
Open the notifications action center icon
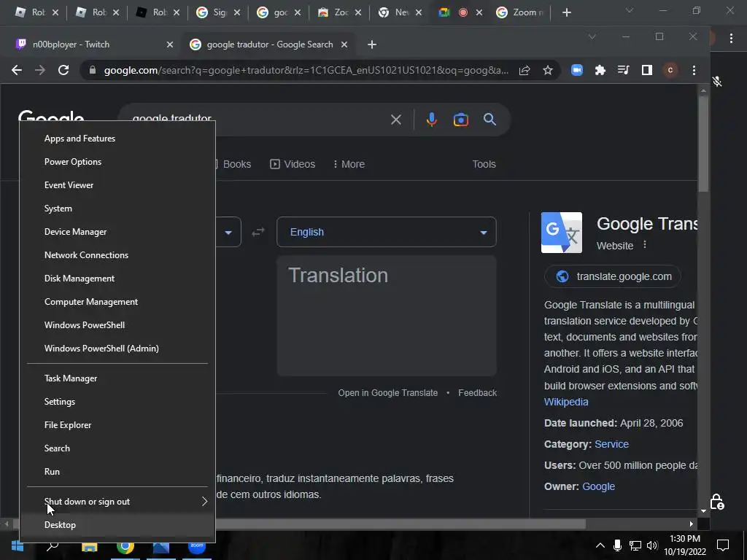coord(723,545)
